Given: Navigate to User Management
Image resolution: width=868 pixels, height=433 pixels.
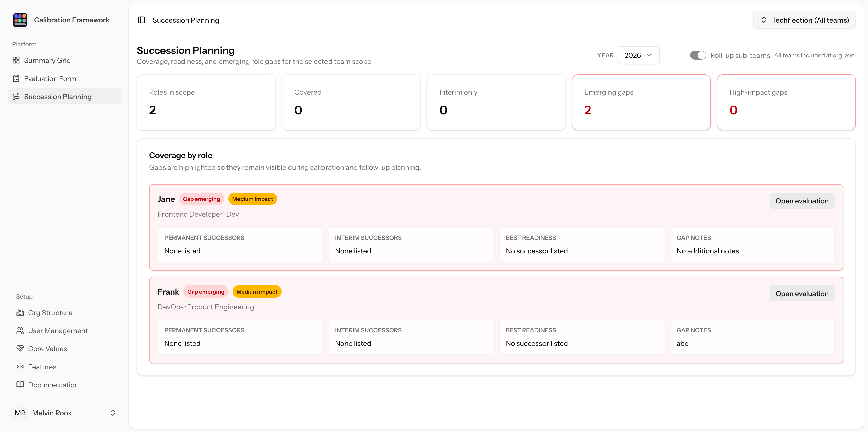Looking at the screenshot, I should (x=64, y=330).
